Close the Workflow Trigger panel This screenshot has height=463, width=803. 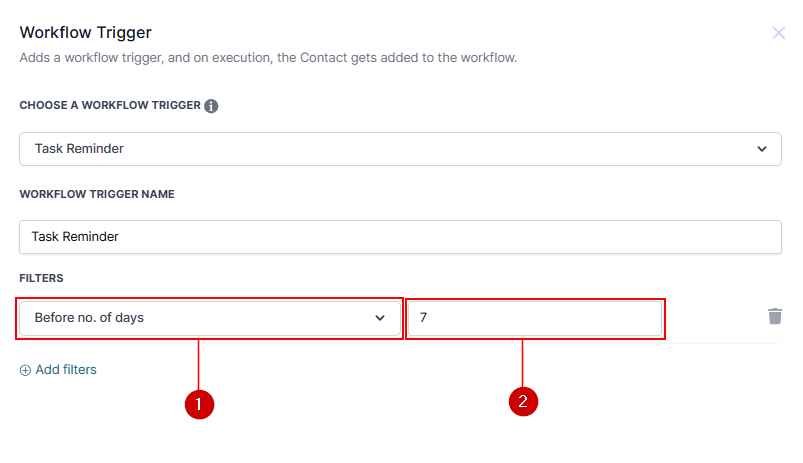pyautogui.click(x=778, y=33)
